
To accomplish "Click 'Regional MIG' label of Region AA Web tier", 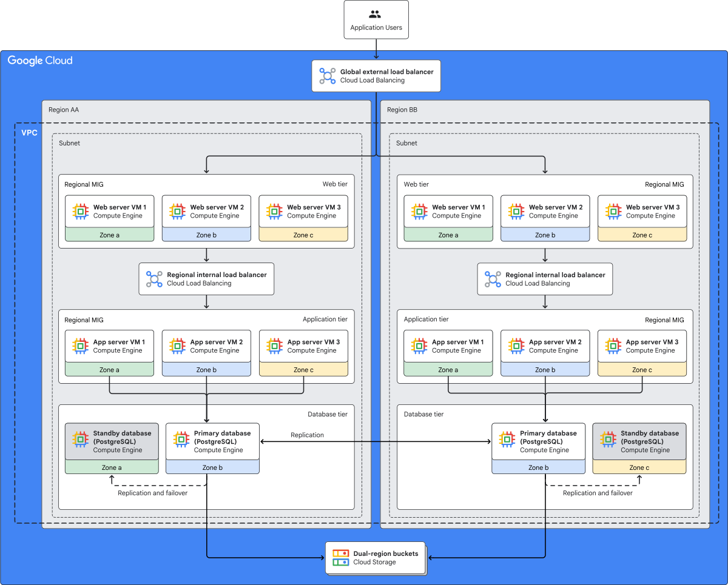I will coord(84,184).
